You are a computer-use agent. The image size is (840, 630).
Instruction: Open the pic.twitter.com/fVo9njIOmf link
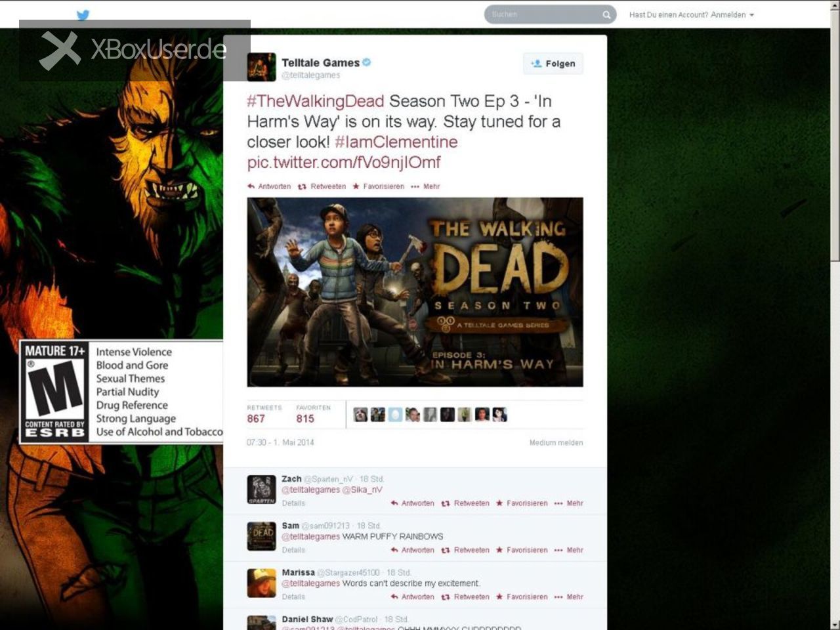344,162
